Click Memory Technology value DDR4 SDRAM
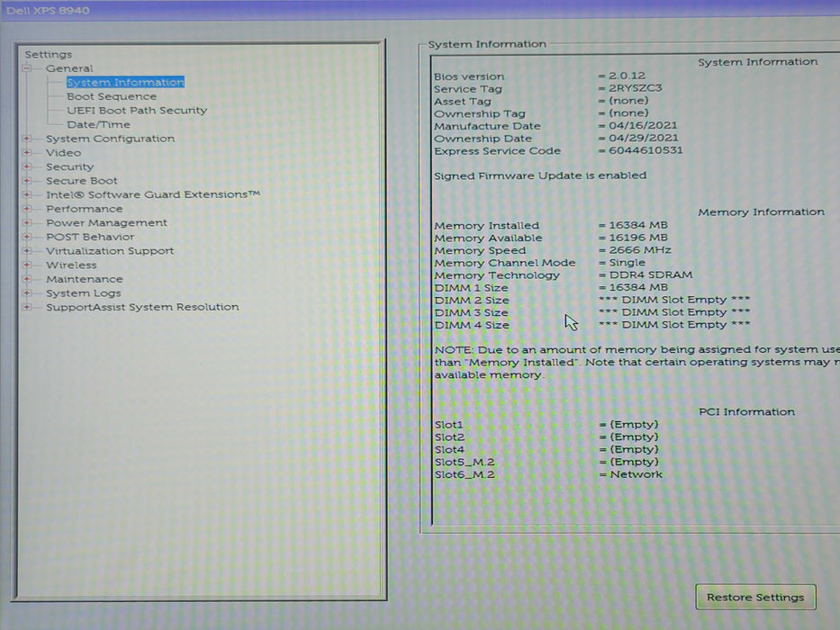This screenshot has width=840, height=630. tap(650, 274)
